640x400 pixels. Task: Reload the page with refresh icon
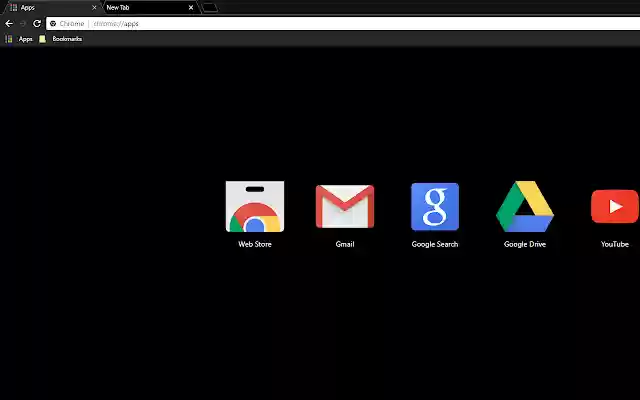click(x=37, y=24)
